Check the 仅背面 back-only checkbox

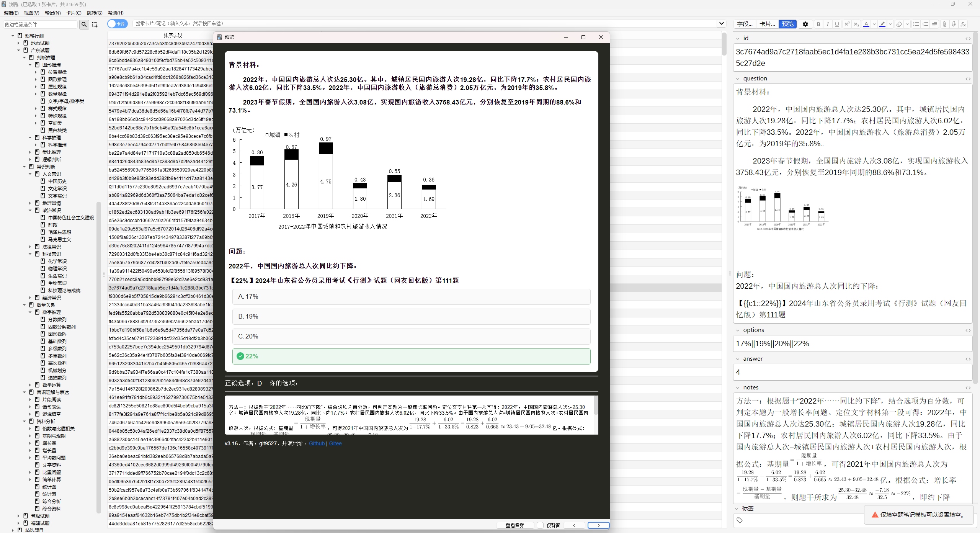pos(540,525)
